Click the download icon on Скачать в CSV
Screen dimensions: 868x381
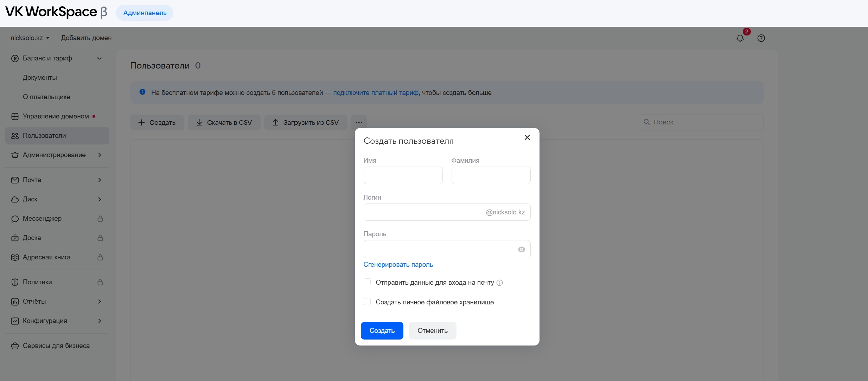(199, 122)
